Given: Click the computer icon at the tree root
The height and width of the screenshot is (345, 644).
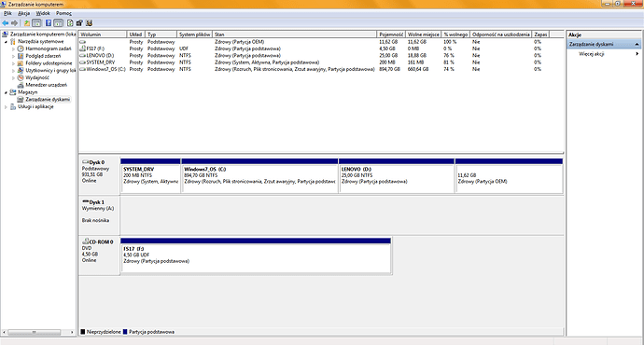Looking at the screenshot, I should pyautogui.click(x=6, y=34).
